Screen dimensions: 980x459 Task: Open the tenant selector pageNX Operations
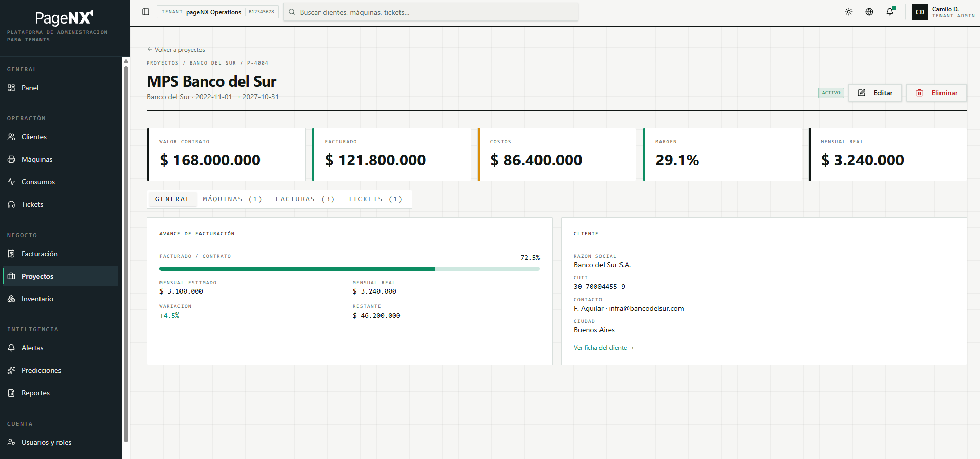click(x=218, y=12)
